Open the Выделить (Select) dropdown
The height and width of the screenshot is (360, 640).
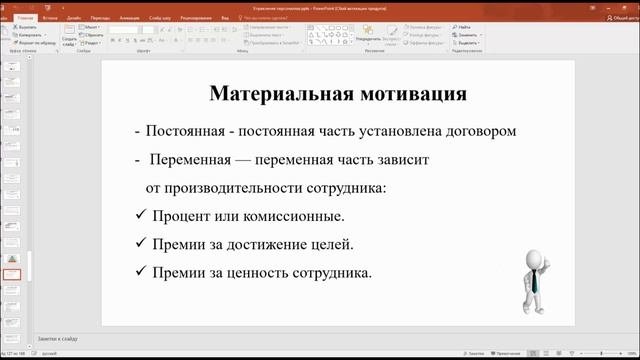[x=466, y=42]
